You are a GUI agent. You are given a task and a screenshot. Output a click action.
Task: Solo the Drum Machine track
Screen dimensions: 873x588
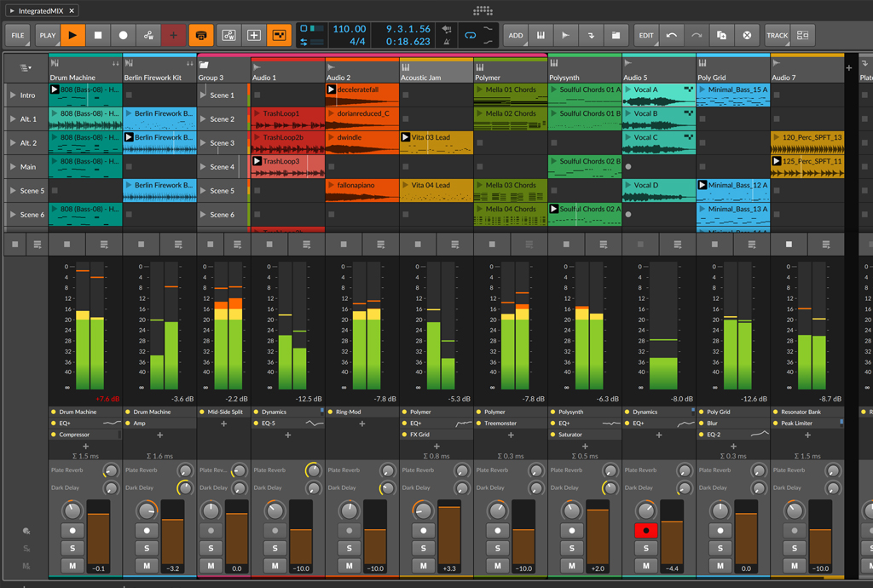72,548
